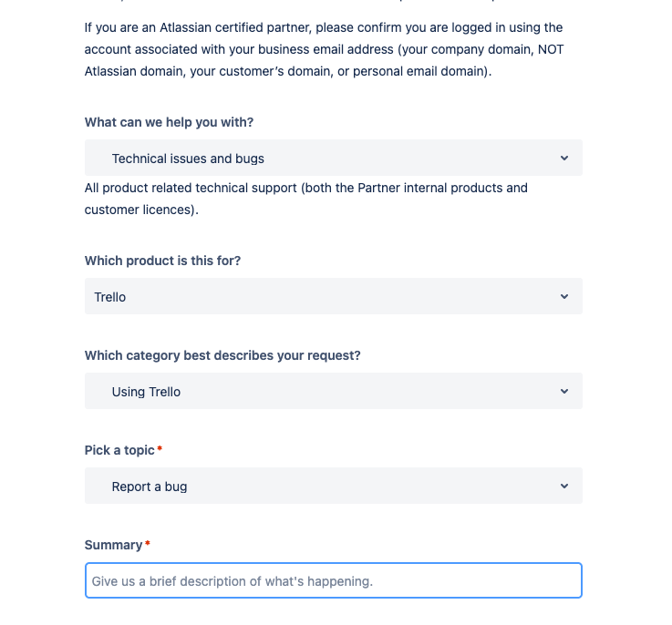The width and height of the screenshot is (672, 625).
Task: Click the Atlassian certified partner intro paragraph
Action: [x=324, y=49]
